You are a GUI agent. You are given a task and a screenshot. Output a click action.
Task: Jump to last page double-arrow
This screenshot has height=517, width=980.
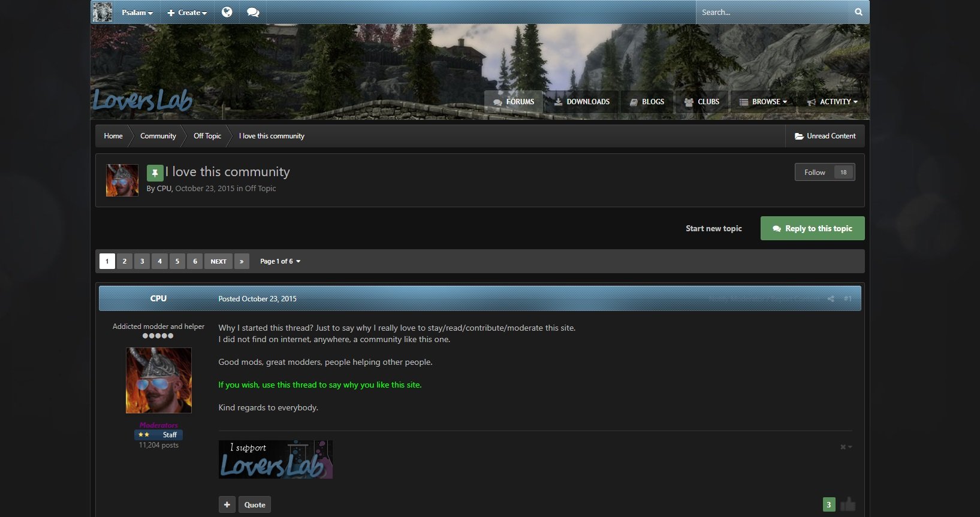[242, 261]
